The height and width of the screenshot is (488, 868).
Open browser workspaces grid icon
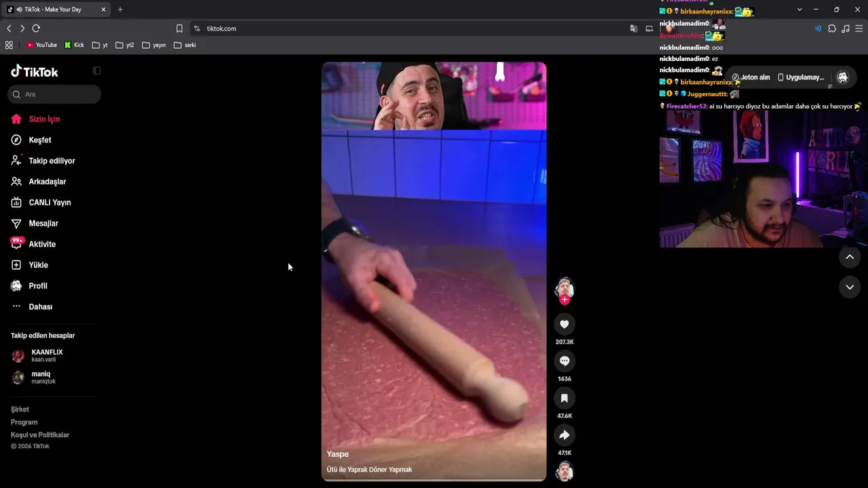9,45
